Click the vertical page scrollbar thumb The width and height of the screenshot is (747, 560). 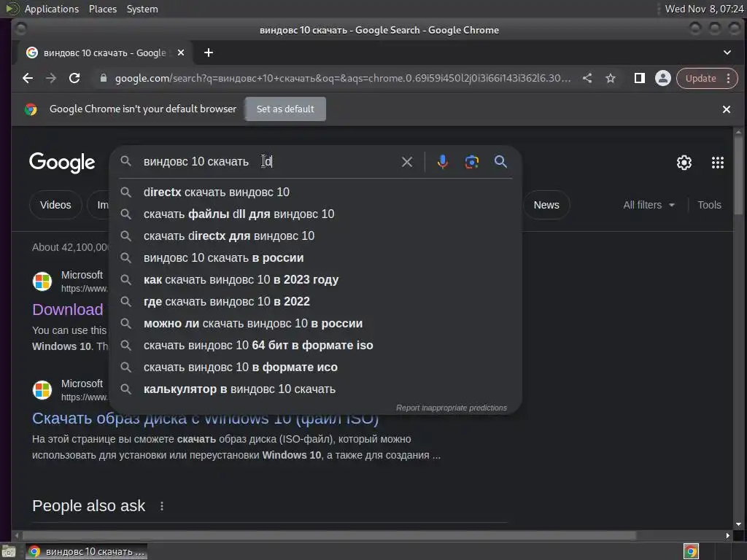click(x=738, y=174)
